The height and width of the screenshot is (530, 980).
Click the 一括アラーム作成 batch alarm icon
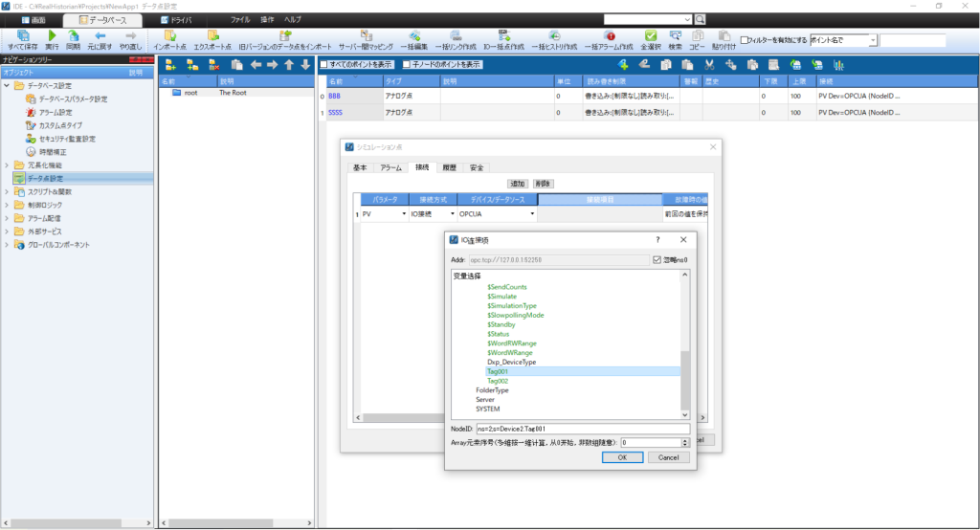point(609,35)
